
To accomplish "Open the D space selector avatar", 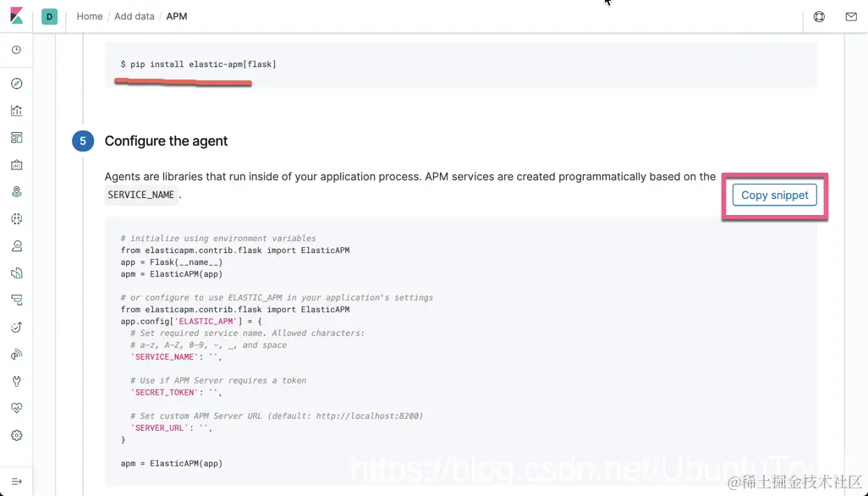I will point(49,17).
